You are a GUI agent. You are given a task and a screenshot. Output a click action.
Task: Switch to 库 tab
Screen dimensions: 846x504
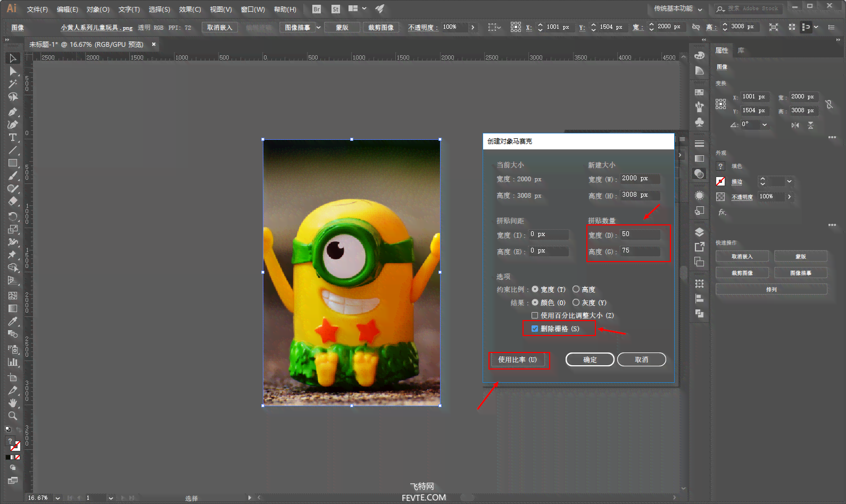point(741,51)
